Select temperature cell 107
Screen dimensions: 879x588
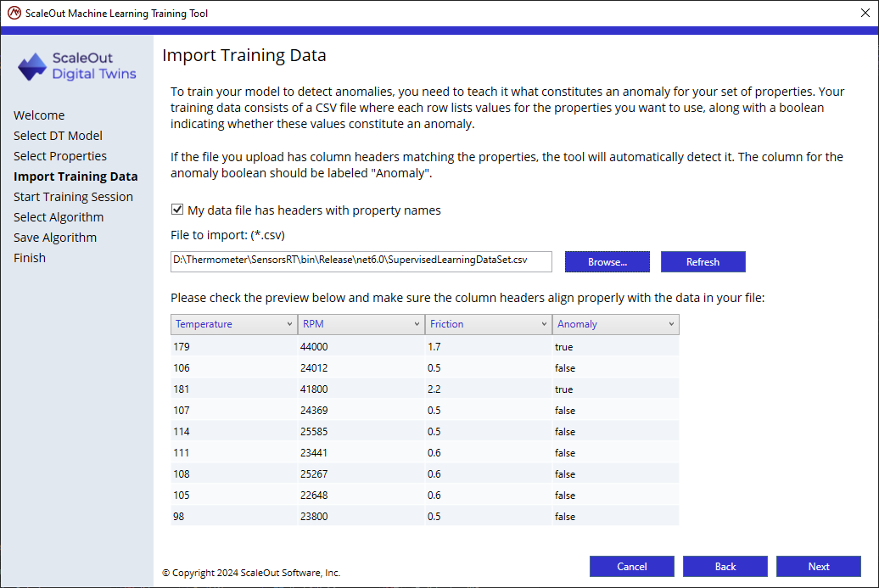234,411
